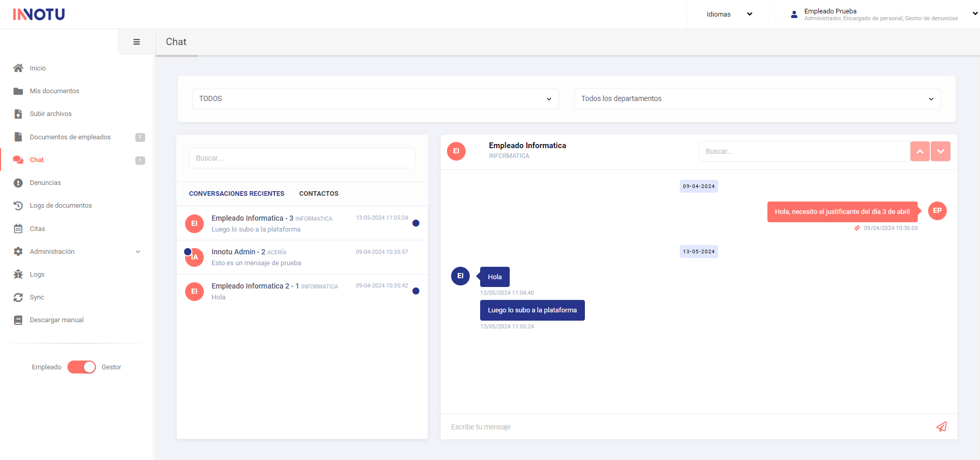Open Mis documentos folder icon
The width and height of the screenshot is (980, 460).
pos(18,91)
